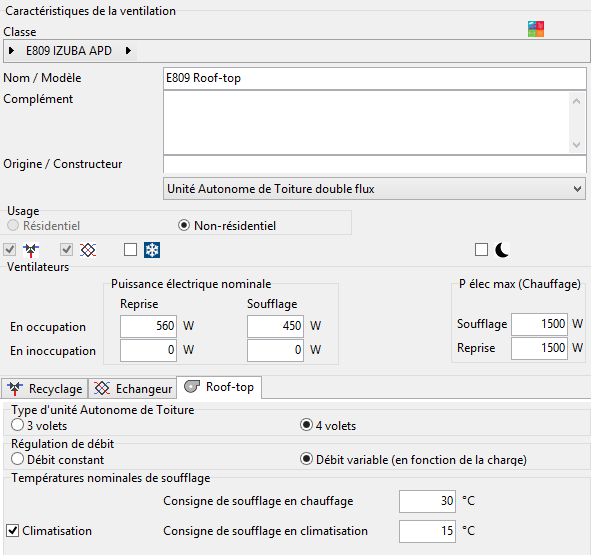Switch to the Echangeur tab
This screenshot has width=591, height=555.
[x=133, y=388]
